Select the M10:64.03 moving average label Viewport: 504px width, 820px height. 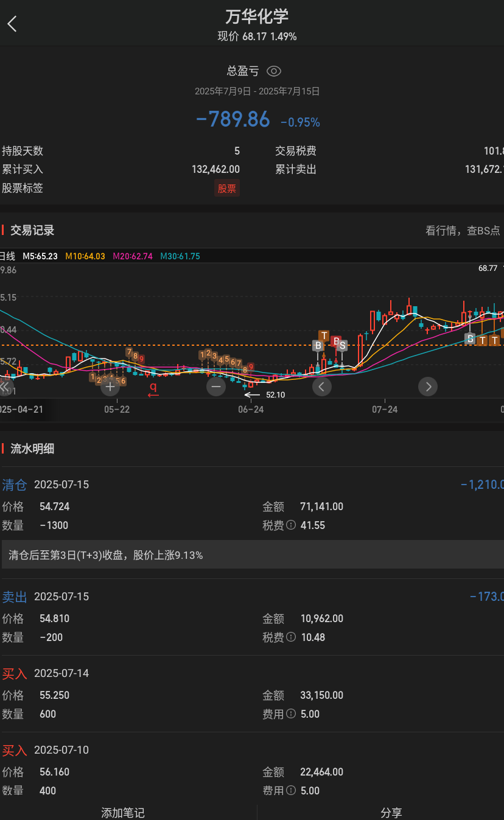coord(85,256)
